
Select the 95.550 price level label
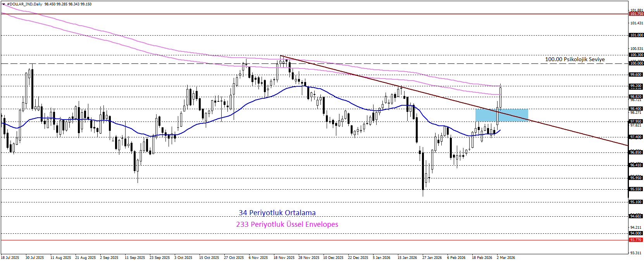coord(636,189)
